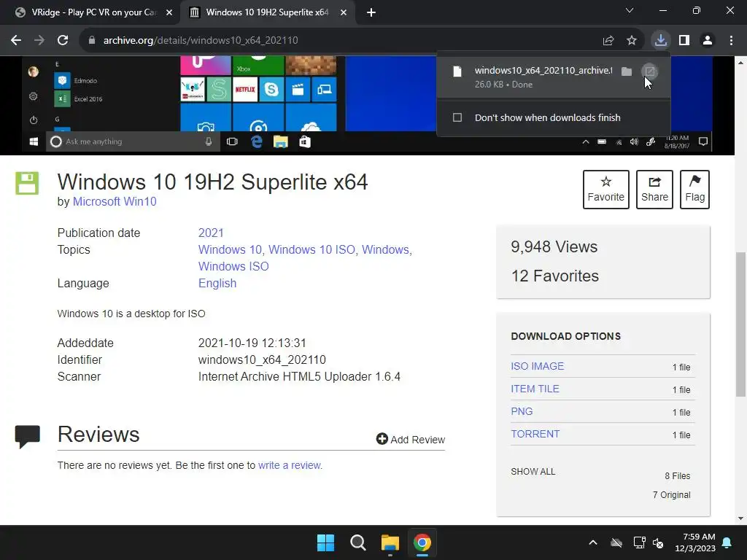Image resolution: width=747 pixels, height=560 pixels.
Task: Open the Windows Start menu
Action: (326, 542)
